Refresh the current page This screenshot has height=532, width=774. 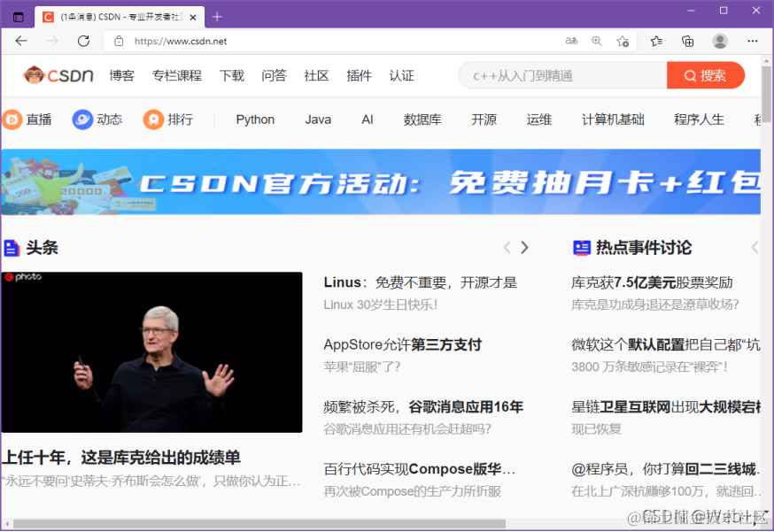[x=83, y=41]
